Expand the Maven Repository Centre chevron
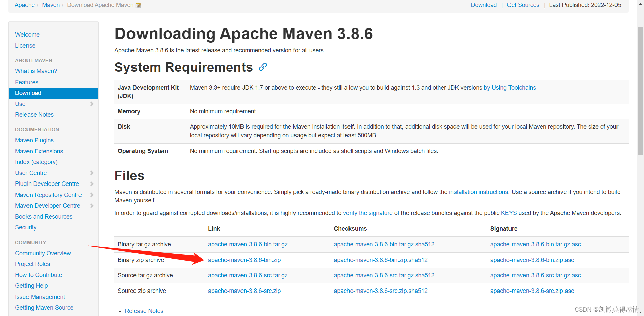Viewport: 644px width, 316px height. click(92, 195)
